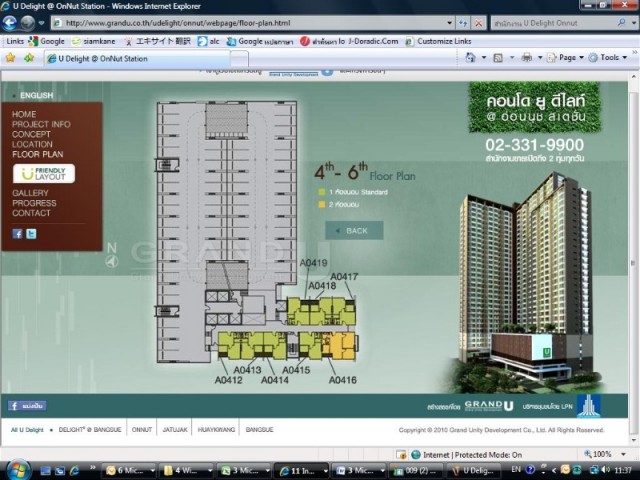
Task: Click the Friendly Layout logo button
Action: pos(43,174)
